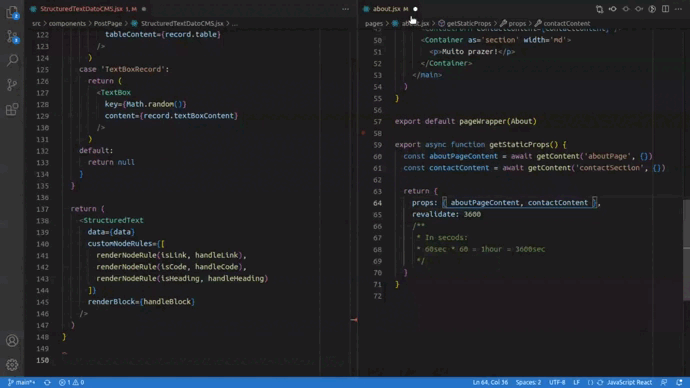
Task: Click the errors and warnings count
Action: point(71,382)
